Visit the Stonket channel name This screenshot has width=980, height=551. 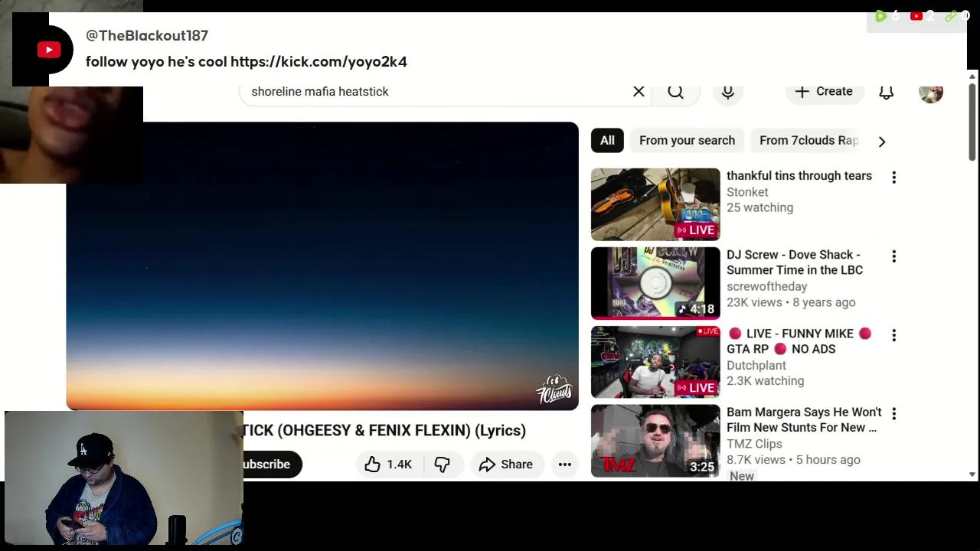(x=747, y=192)
